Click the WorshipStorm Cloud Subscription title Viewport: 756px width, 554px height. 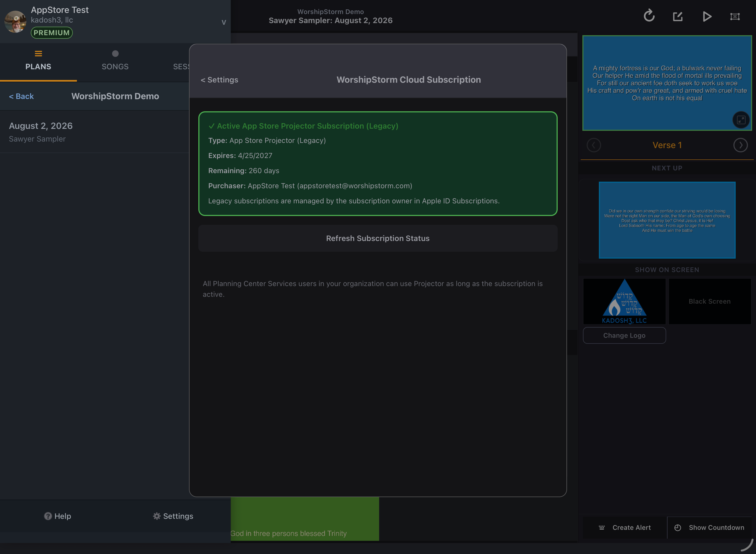[409, 80]
